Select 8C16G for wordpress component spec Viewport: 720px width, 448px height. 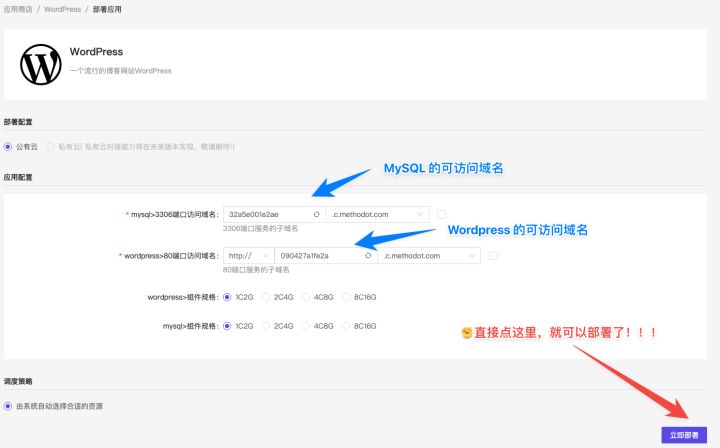[x=346, y=297]
